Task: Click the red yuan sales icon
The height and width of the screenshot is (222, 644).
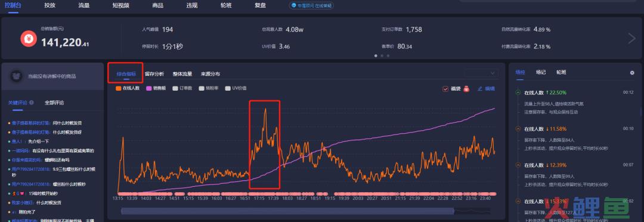Action: click(x=29, y=39)
